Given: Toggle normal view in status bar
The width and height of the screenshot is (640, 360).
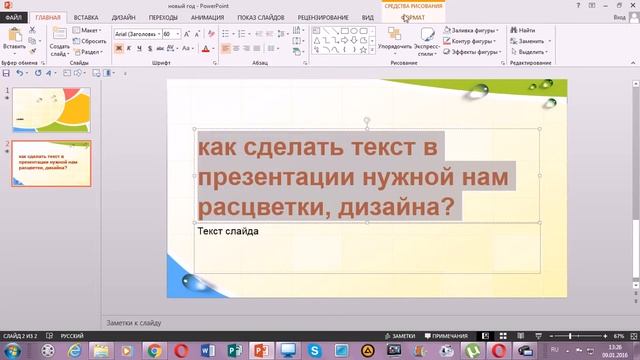Looking at the screenshot, I should pos(485,336).
